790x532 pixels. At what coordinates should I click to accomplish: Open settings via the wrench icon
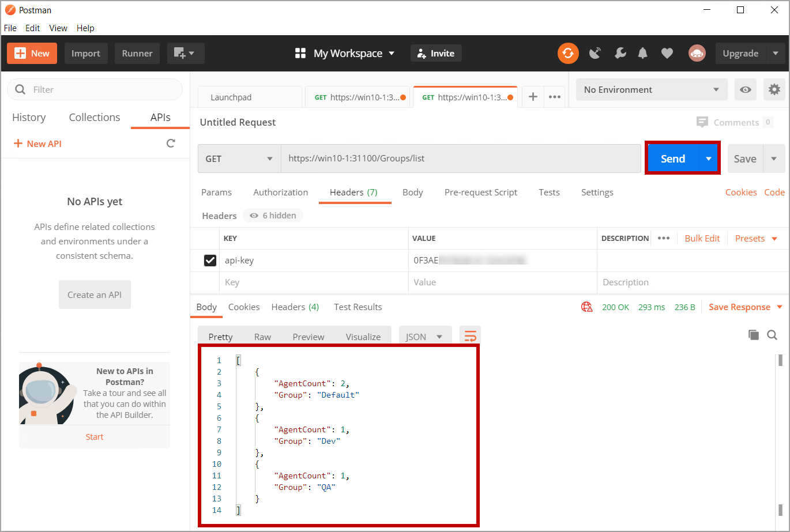(x=620, y=53)
